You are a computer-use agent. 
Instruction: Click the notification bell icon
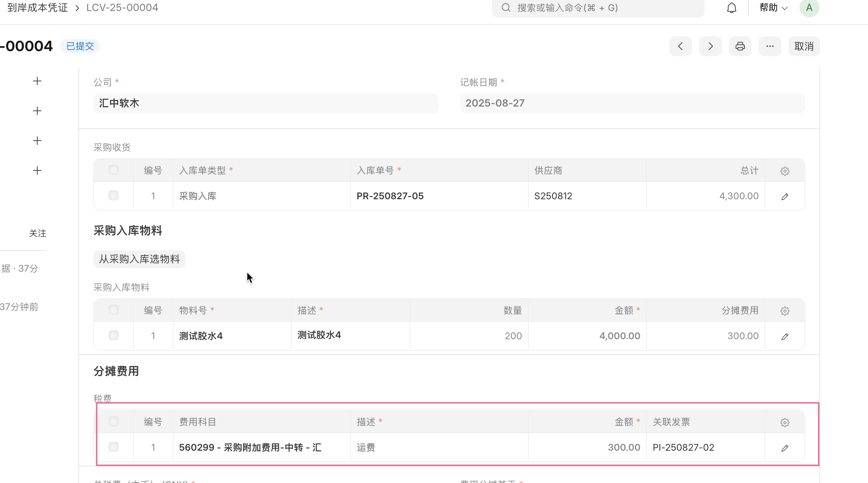731,8
